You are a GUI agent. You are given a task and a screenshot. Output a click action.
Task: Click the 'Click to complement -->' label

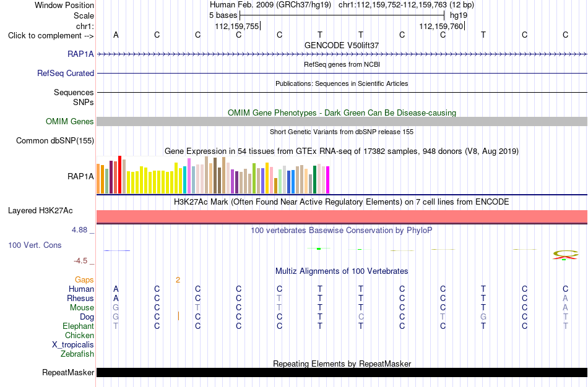(51, 36)
